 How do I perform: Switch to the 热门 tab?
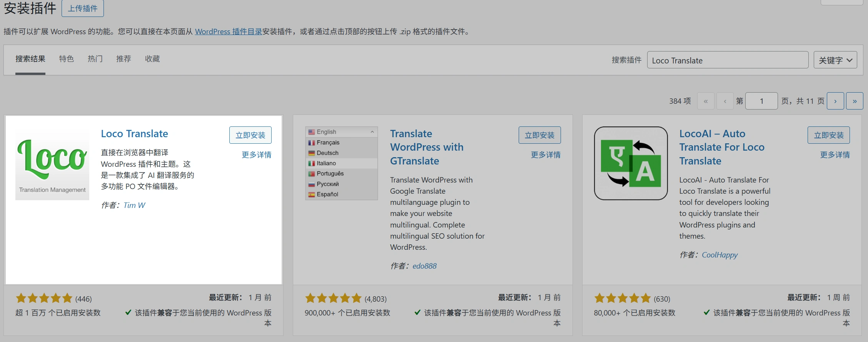95,59
